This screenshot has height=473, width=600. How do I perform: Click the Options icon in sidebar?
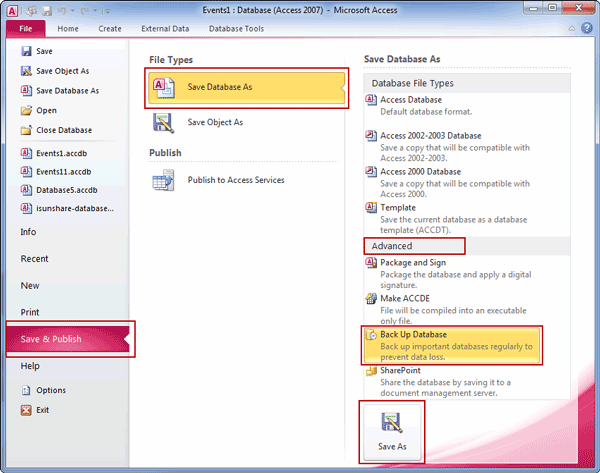(26, 390)
